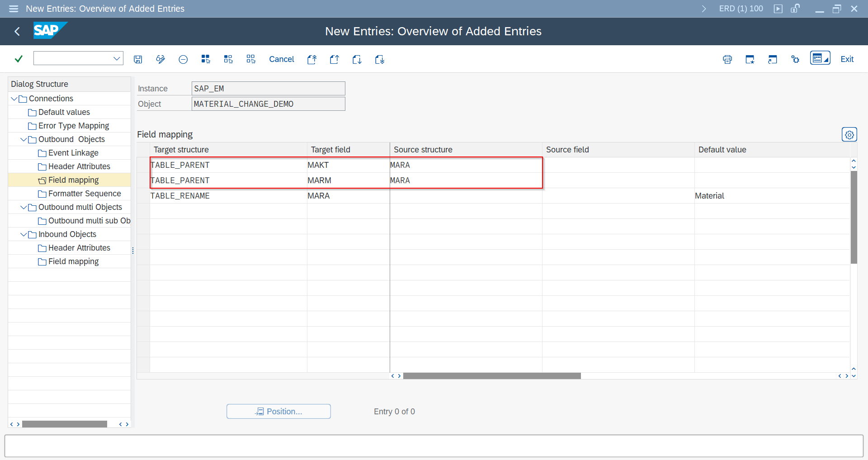The width and height of the screenshot is (868, 460).
Task: Collapse the Outbound Objects node
Action: (24, 139)
